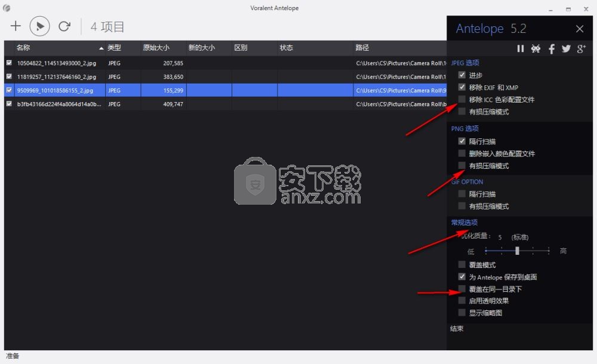Click the path cell of 10504822_114513493000_2.jpg
This screenshot has height=364, width=597.
click(x=401, y=63)
